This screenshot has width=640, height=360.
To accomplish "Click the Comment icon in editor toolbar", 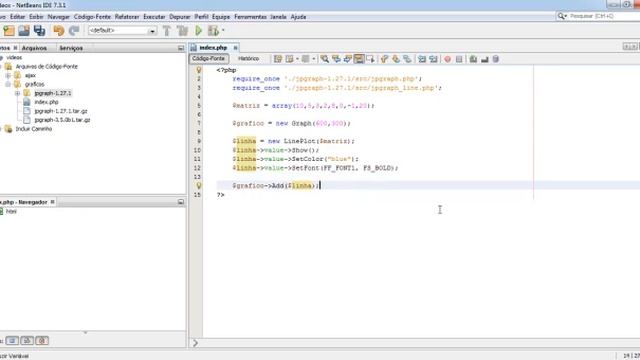I will [x=473, y=59].
